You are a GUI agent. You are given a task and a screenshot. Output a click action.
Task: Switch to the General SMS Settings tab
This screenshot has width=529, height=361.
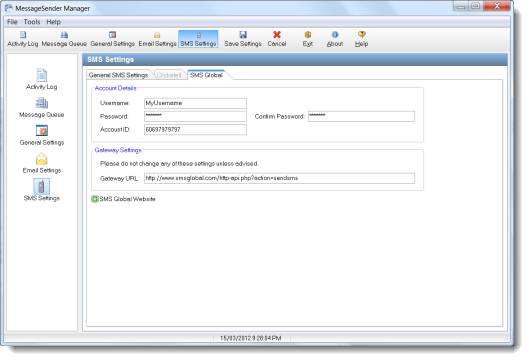[118, 75]
